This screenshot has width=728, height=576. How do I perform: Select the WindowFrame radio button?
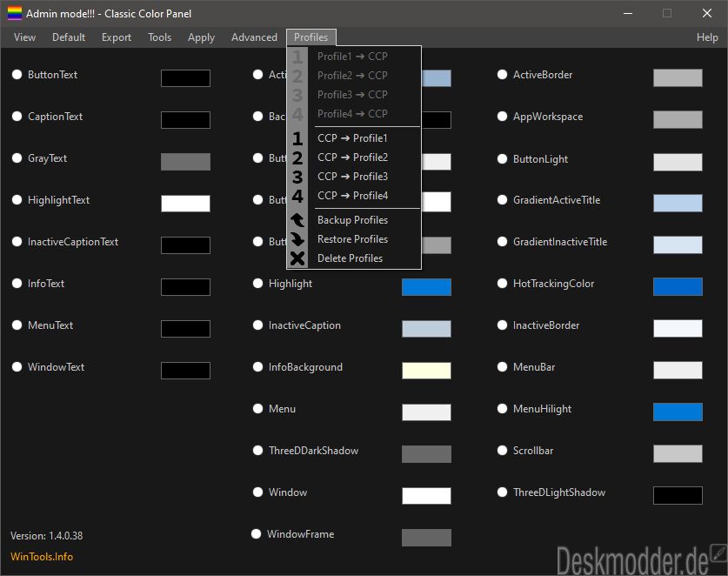click(257, 534)
